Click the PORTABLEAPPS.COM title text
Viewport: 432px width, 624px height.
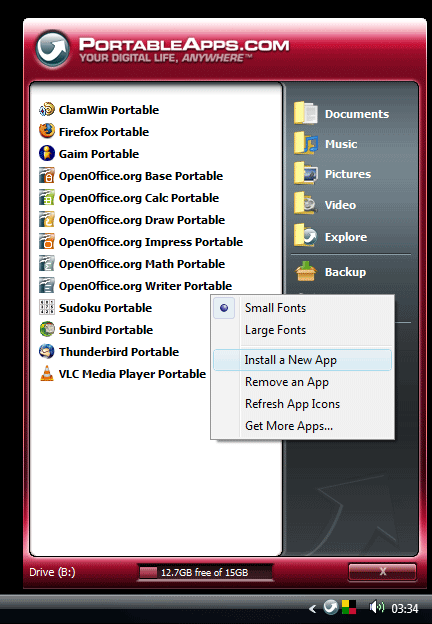click(x=184, y=44)
